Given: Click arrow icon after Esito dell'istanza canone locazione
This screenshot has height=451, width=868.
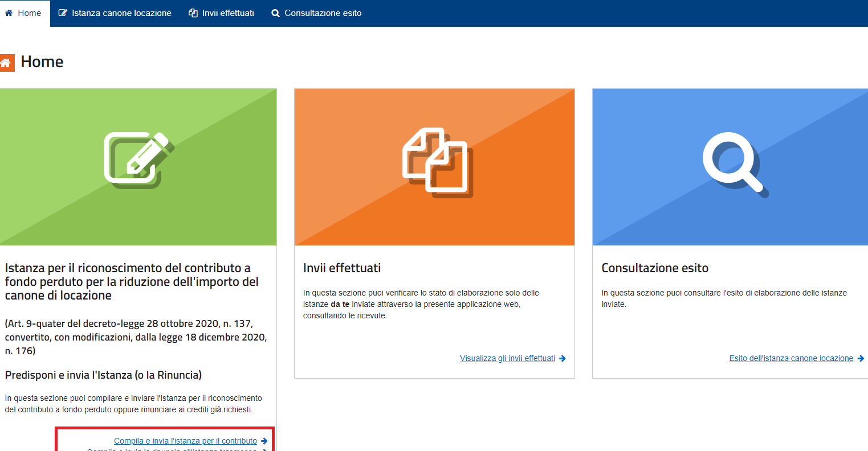Looking at the screenshot, I should coord(861,358).
